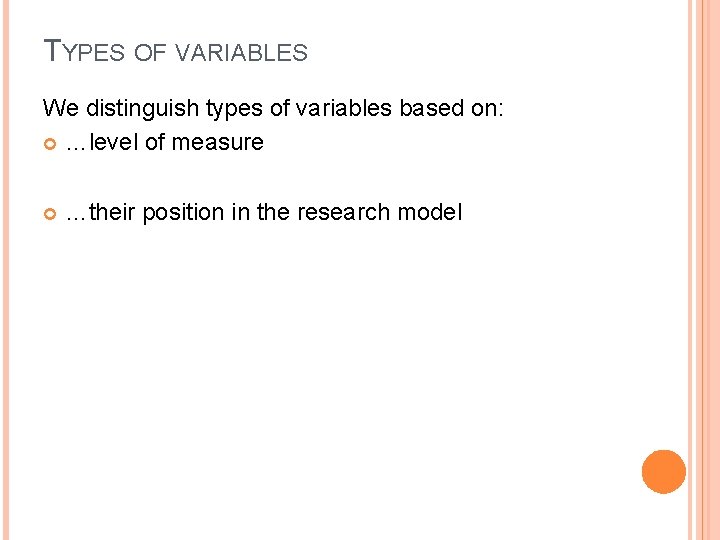This screenshot has height=540, width=720.
Task: Click the large orange circle
Action: (x=664, y=472)
